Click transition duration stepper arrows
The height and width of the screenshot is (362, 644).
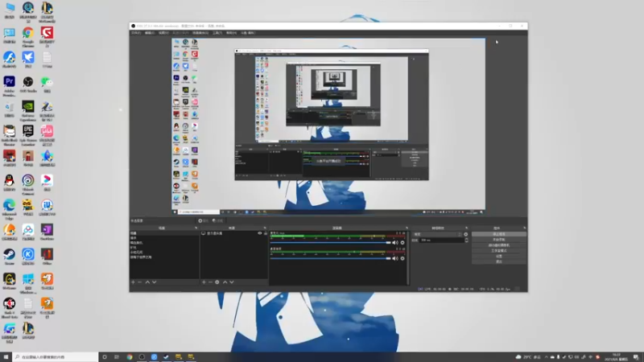pos(466,240)
